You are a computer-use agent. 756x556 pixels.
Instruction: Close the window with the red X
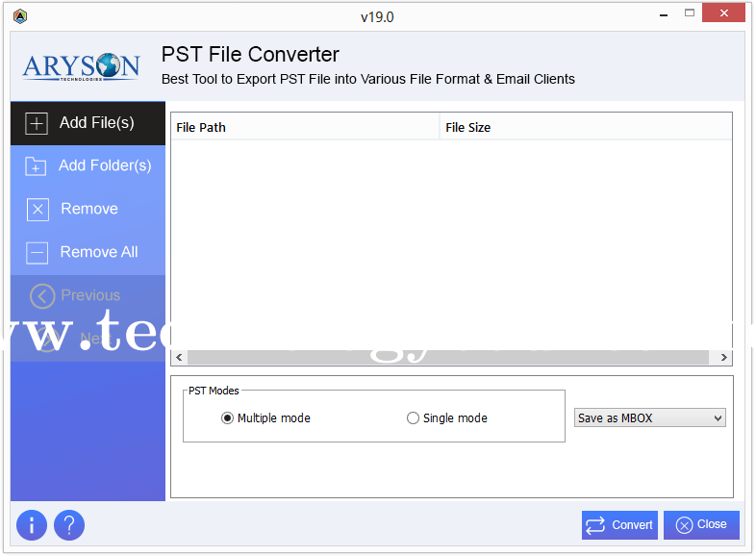[x=723, y=13]
